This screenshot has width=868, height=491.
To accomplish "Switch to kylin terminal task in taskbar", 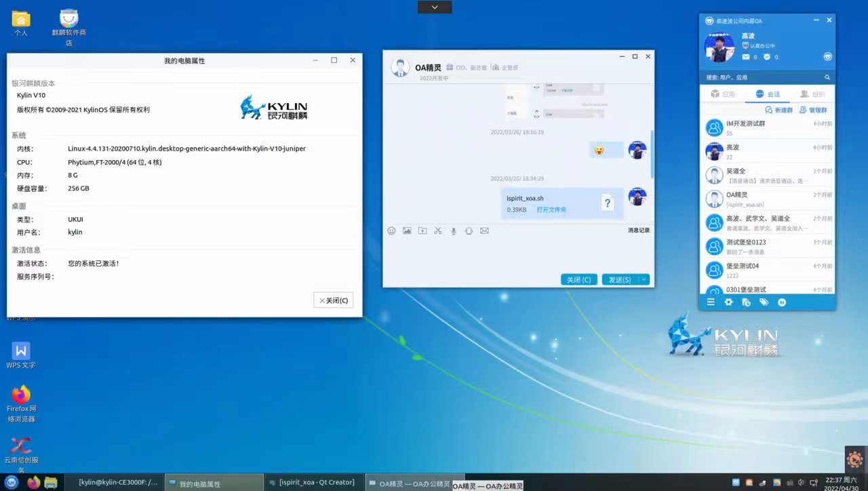I will 113,483.
